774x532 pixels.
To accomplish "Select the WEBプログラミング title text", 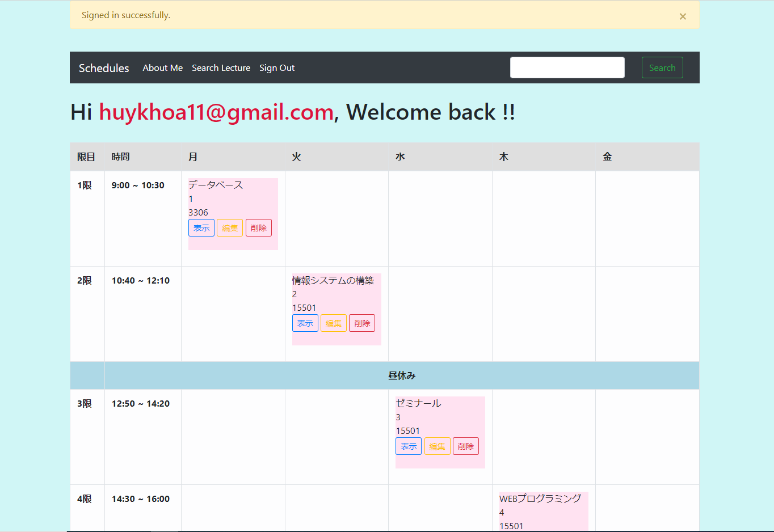I will [540, 499].
